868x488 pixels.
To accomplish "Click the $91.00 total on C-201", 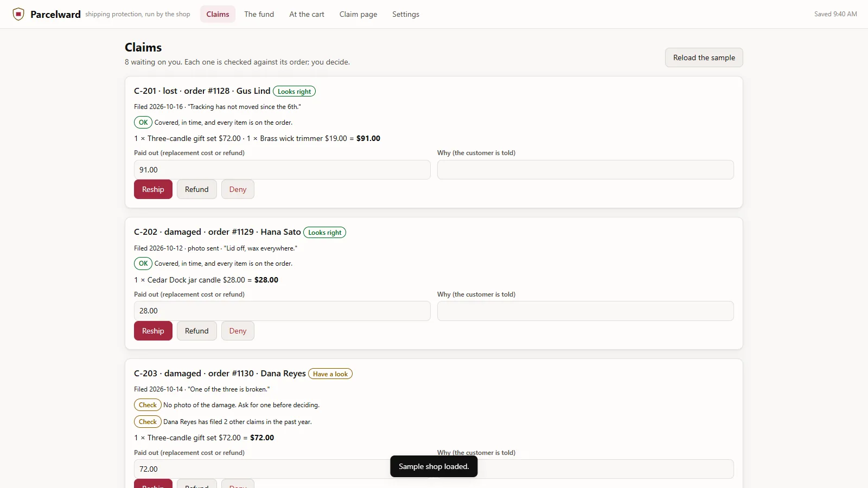I will 368,138.
